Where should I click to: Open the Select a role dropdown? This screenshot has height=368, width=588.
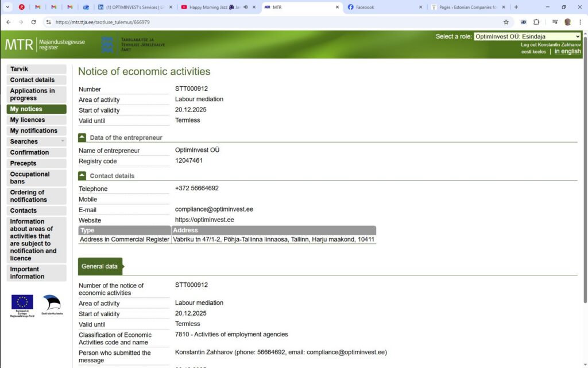point(527,36)
